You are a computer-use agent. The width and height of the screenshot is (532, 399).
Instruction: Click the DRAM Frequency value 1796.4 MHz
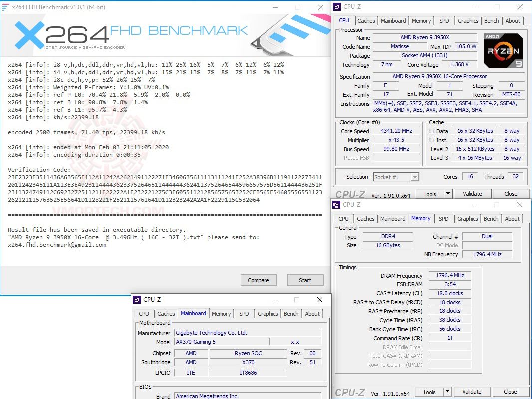point(450,275)
